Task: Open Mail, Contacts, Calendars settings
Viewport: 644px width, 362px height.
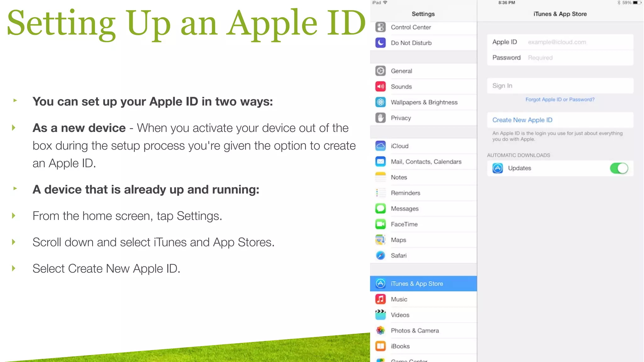Action: [424, 162]
